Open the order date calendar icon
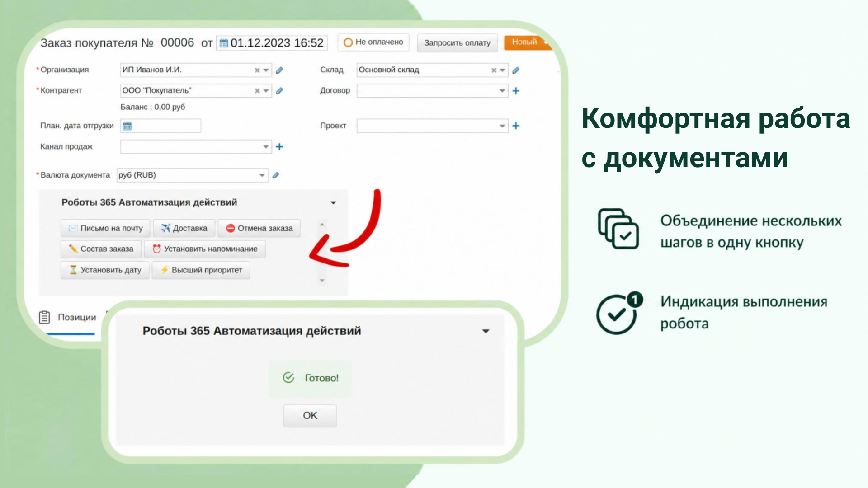 [224, 43]
